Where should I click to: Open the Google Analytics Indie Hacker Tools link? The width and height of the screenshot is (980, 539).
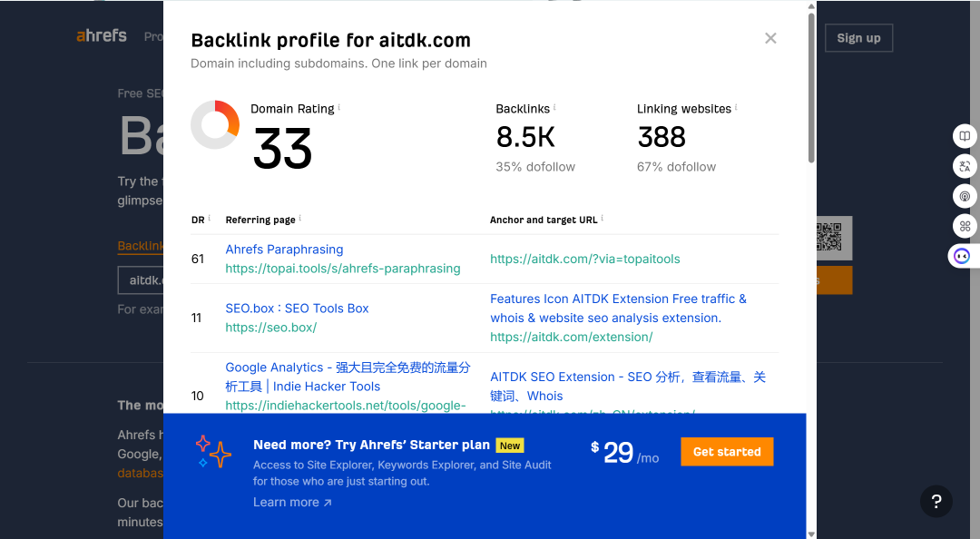click(348, 377)
